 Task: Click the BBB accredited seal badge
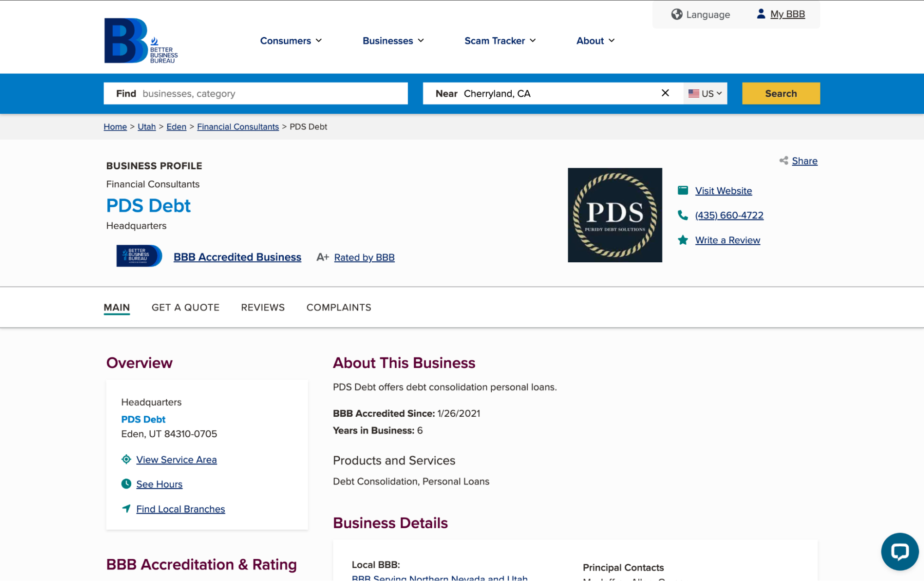click(x=139, y=256)
